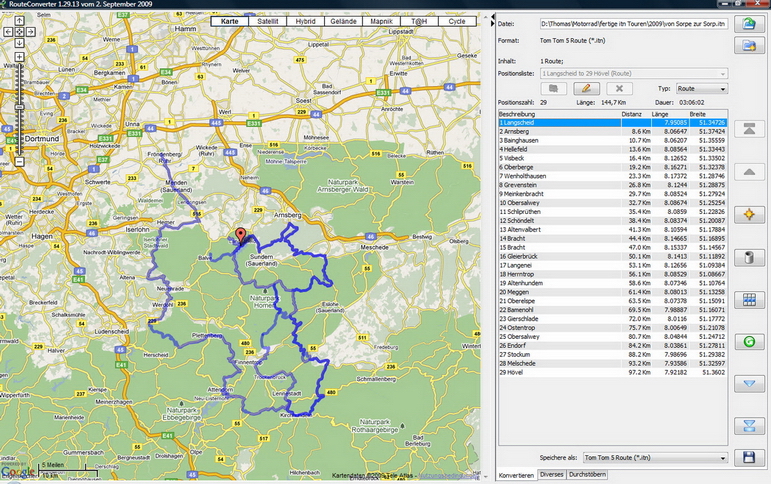Image resolution: width=771 pixels, height=484 pixels.
Task: Pan the map right with arrow button
Action: pos(29,32)
